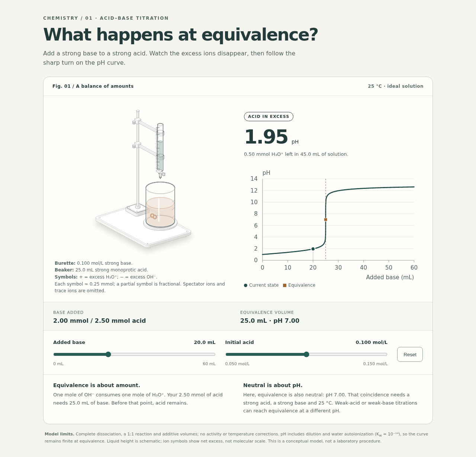Click the excess H3O+ ion symbols in the beaker
The image size is (476, 457).
(x=154, y=216)
